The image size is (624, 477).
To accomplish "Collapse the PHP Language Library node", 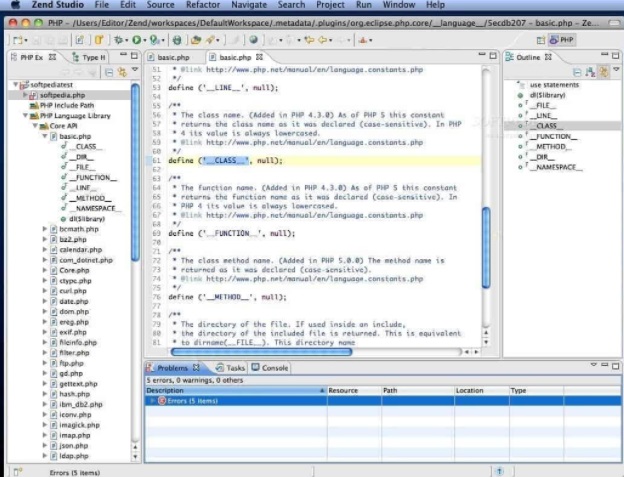I will tap(25, 115).
